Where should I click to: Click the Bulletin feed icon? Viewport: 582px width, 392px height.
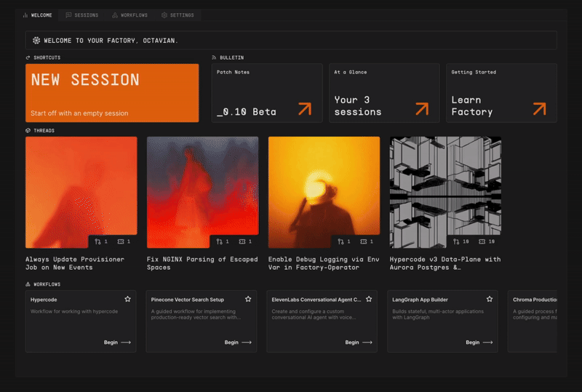(x=214, y=57)
